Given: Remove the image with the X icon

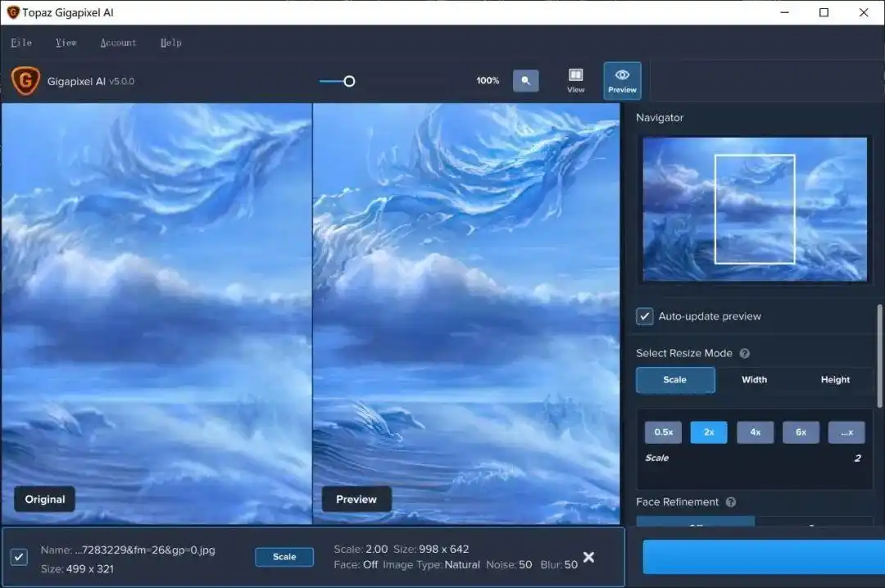Looking at the screenshot, I should click(x=588, y=558).
